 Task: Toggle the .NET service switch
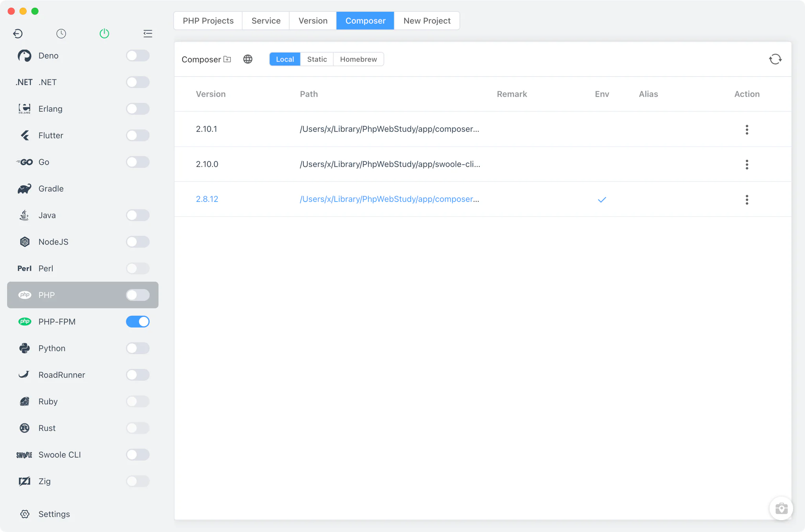pos(138,82)
